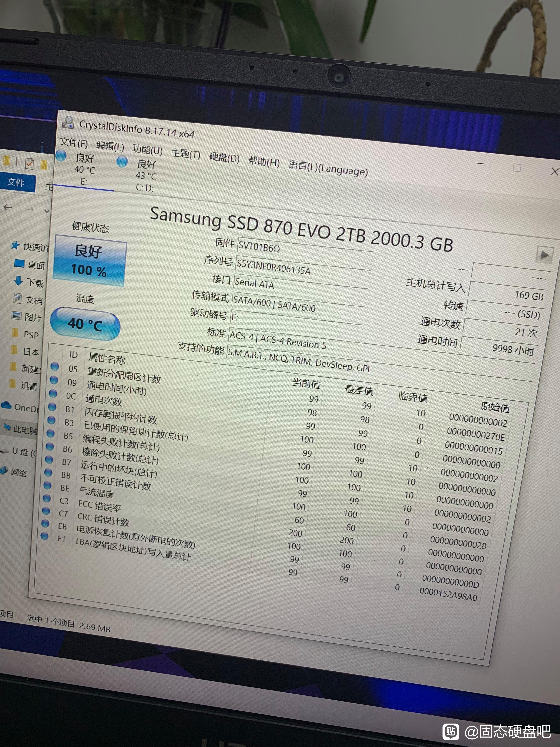Open 下载 folder in File Explorer sidebar
Image resolution: width=560 pixels, height=747 pixels.
coord(29,282)
